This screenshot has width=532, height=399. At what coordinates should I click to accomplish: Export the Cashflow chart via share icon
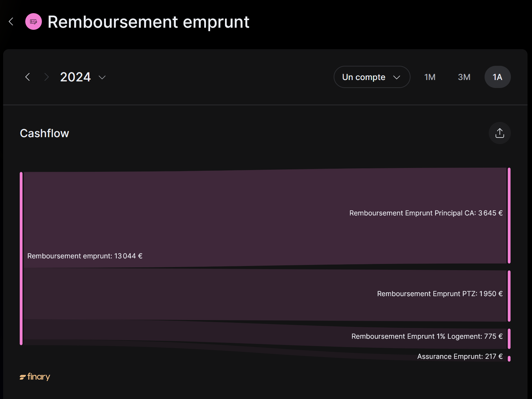(499, 133)
